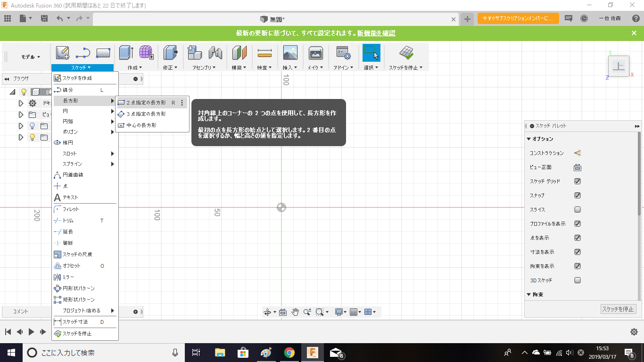
Task: Open Chrome from the Windows taskbar
Action: click(289, 353)
